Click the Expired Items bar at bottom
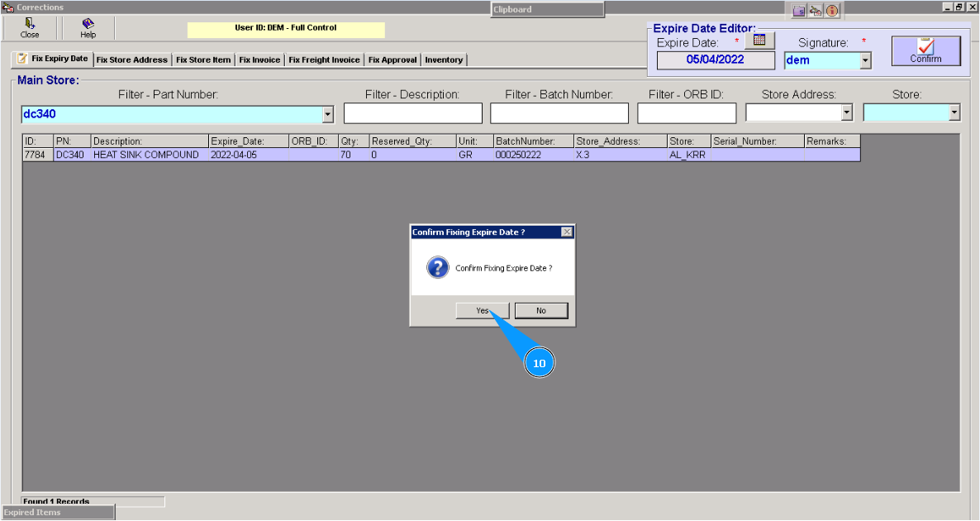980x521 pixels. point(58,512)
